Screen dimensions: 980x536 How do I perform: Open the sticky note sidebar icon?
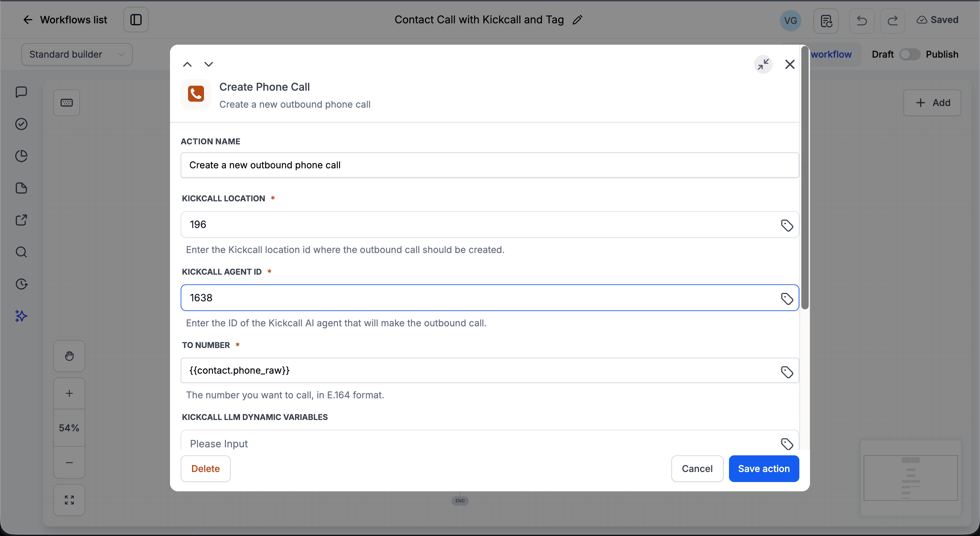tap(21, 188)
